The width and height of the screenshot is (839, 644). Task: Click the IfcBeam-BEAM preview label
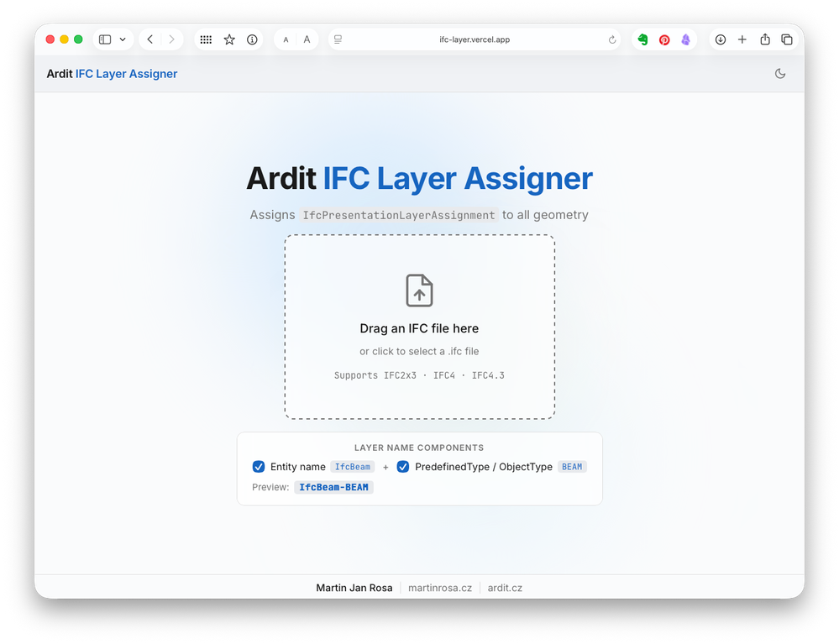click(334, 487)
